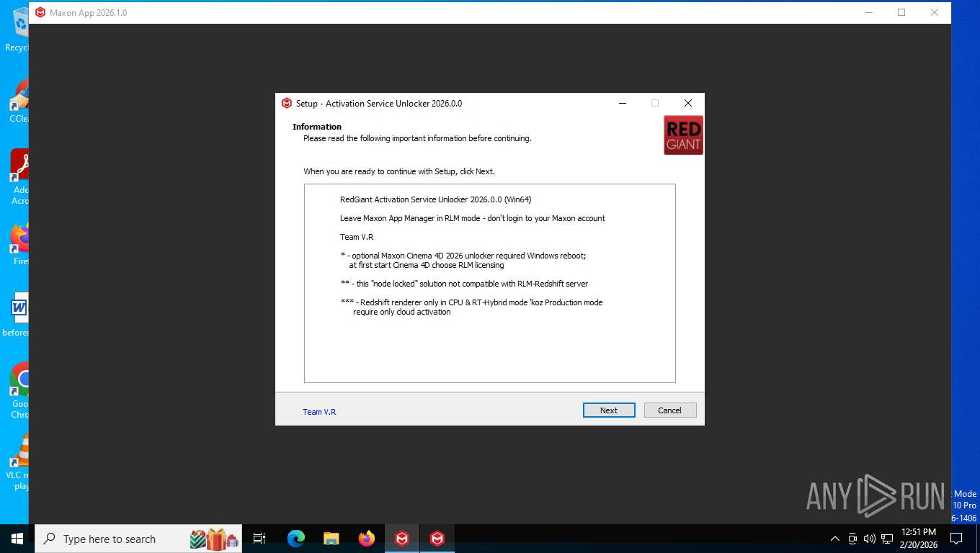
Task: Minimize the Setup dialog window
Action: (622, 103)
